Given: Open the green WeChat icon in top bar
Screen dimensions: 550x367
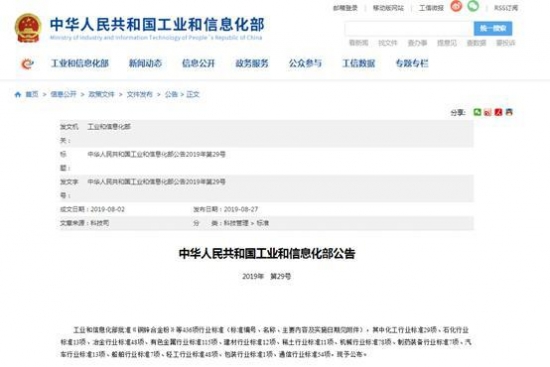Looking at the screenshot, I should 473,6.
